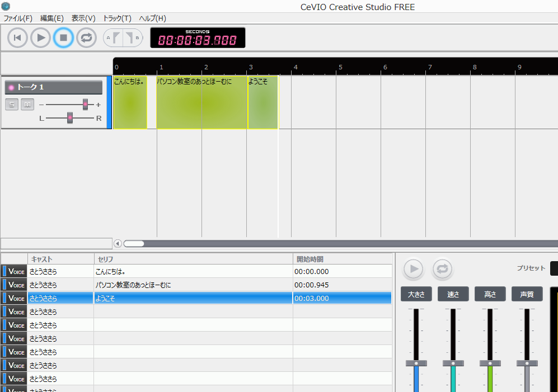Click the トーク 1 pan slider handle
This screenshot has height=392, width=558.
point(70,118)
